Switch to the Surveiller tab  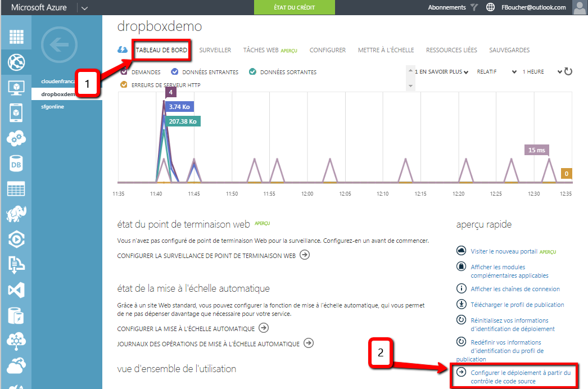point(215,50)
